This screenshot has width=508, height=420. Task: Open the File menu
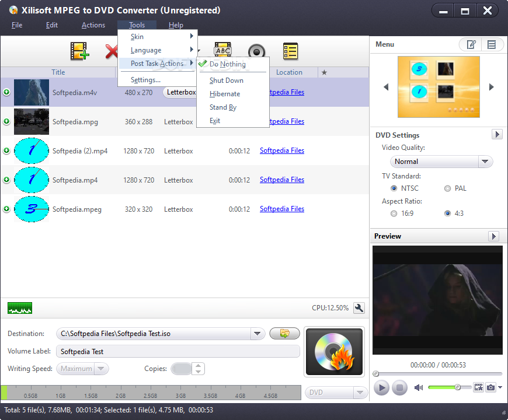17,25
